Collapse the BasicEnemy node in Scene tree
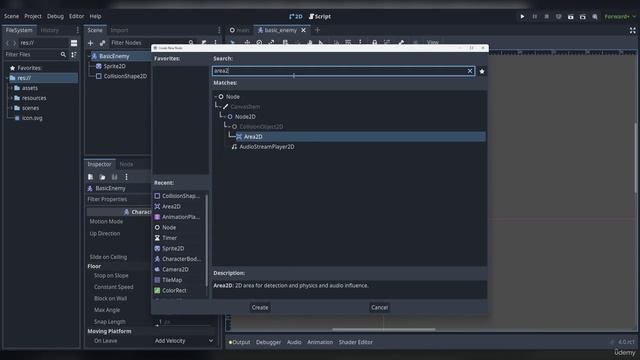 (x=89, y=56)
